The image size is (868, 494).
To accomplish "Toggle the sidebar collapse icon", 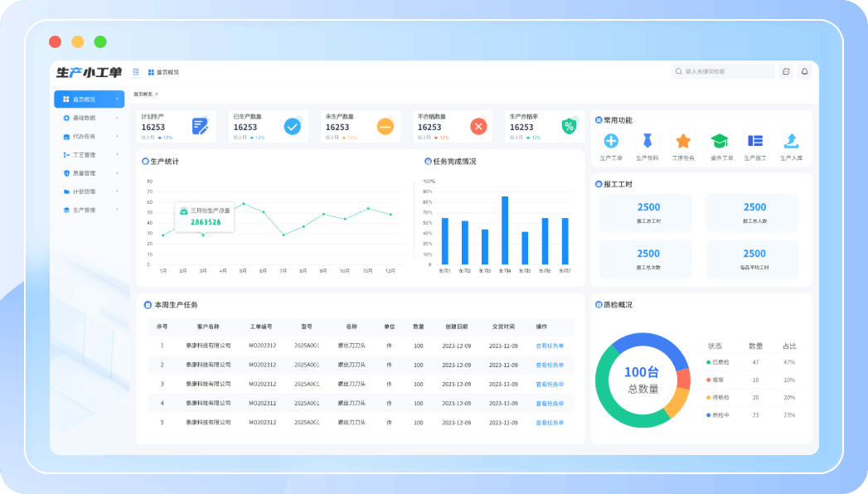I will coord(136,72).
